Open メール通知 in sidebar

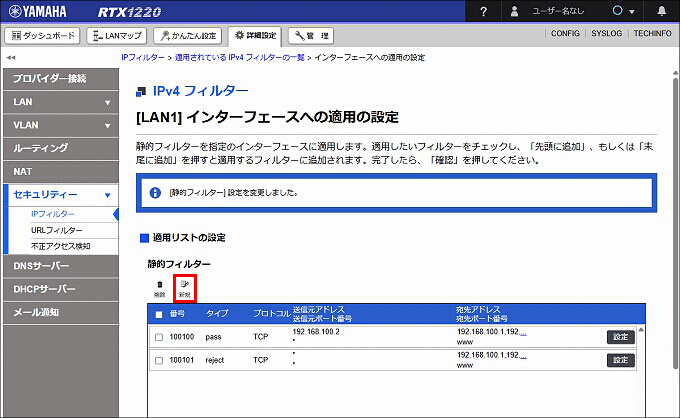click(x=61, y=313)
